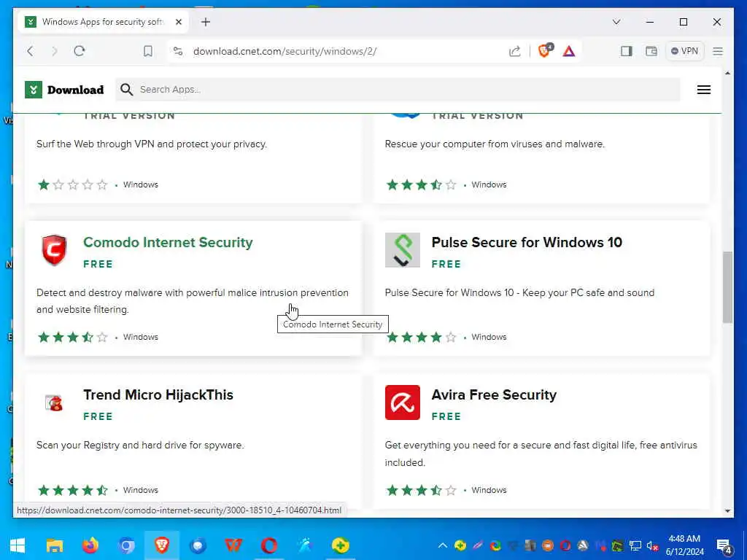Open Avira Free Security link

[x=494, y=394]
